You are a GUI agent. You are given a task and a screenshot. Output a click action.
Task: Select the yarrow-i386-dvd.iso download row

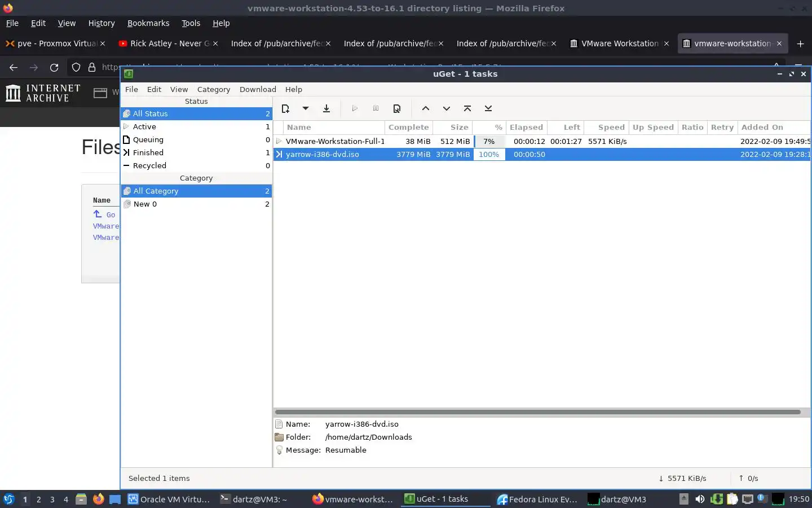542,154
